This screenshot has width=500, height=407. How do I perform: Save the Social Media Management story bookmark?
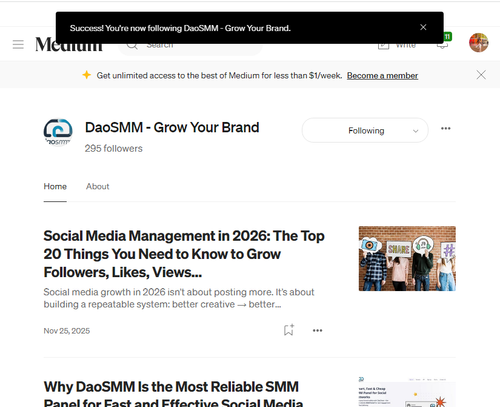(x=289, y=330)
